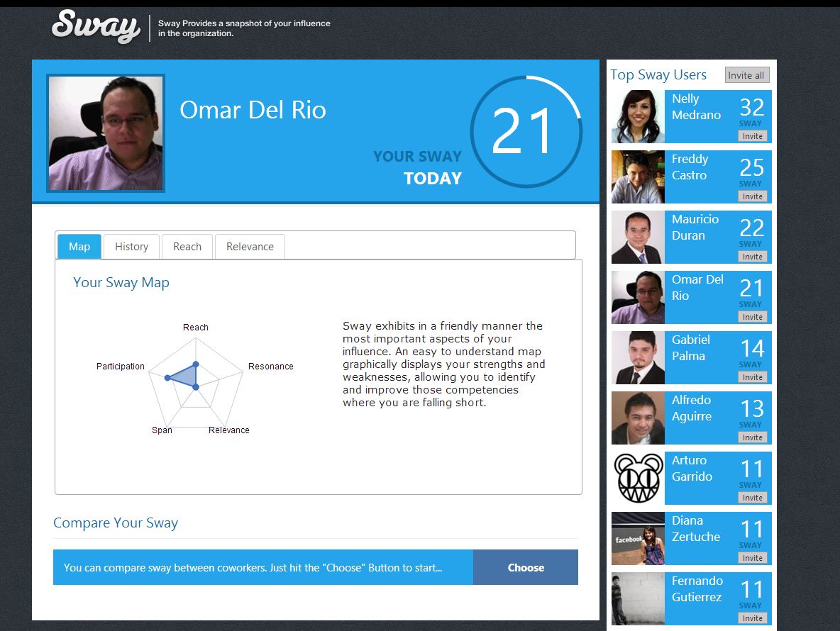This screenshot has width=840, height=631.
Task: Click the Resonance label on the radar chart
Action: pyautogui.click(x=270, y=366)
